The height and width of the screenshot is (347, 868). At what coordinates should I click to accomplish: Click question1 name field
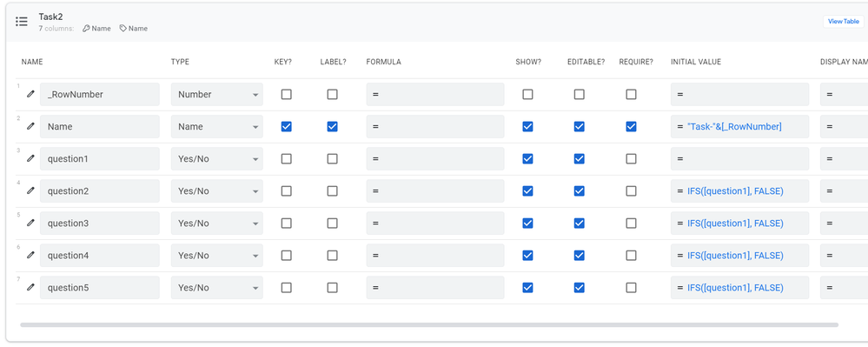coord(100,158)
